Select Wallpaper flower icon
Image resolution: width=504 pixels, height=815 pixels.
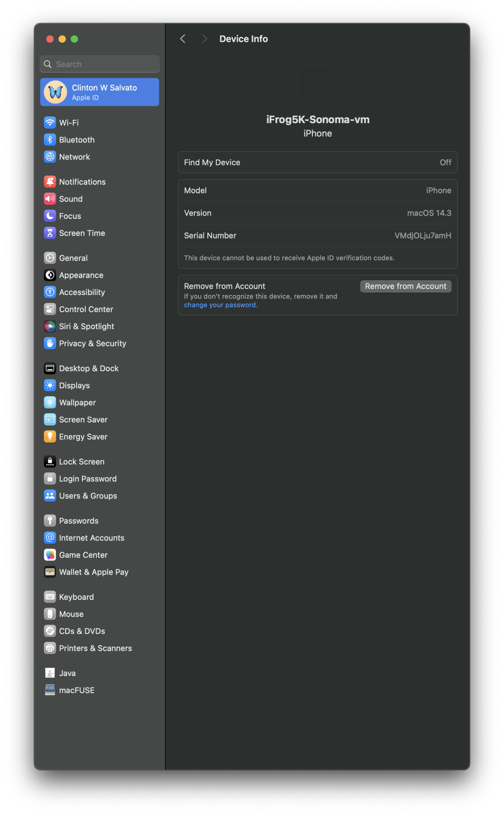(50, 403)
